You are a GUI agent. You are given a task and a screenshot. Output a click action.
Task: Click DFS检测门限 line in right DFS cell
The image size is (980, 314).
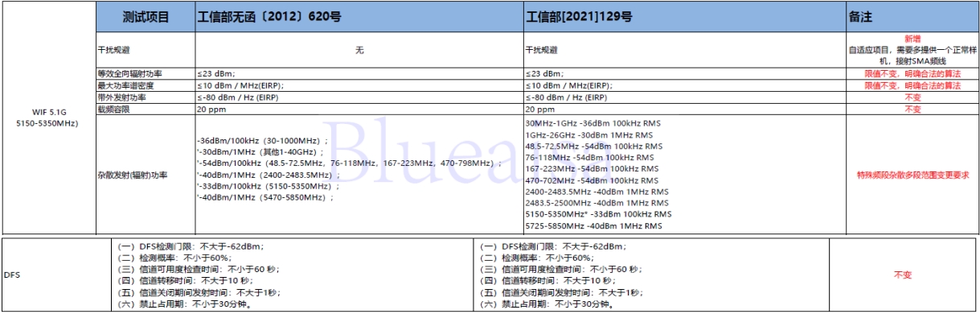552,246
